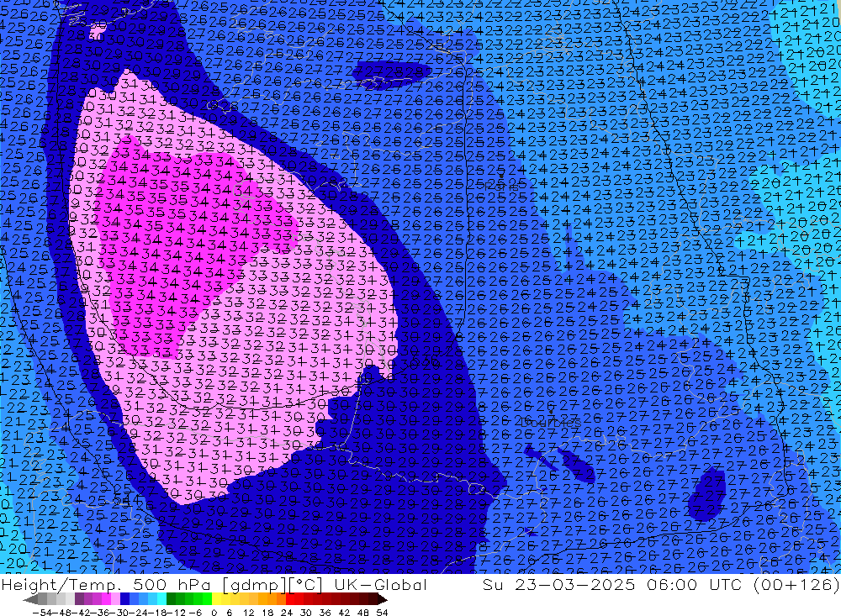841x616 pixels.
Task: Click the 'Lourdes' city label on map
Action: 550,423
